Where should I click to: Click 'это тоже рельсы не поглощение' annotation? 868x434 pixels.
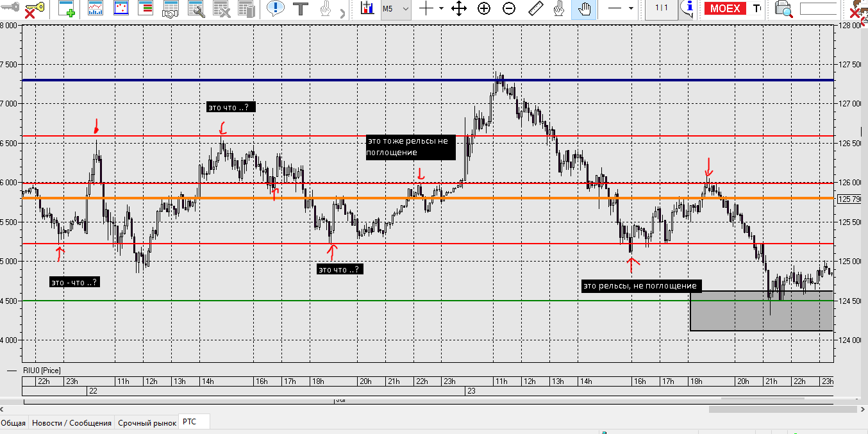tap(410, 147)
